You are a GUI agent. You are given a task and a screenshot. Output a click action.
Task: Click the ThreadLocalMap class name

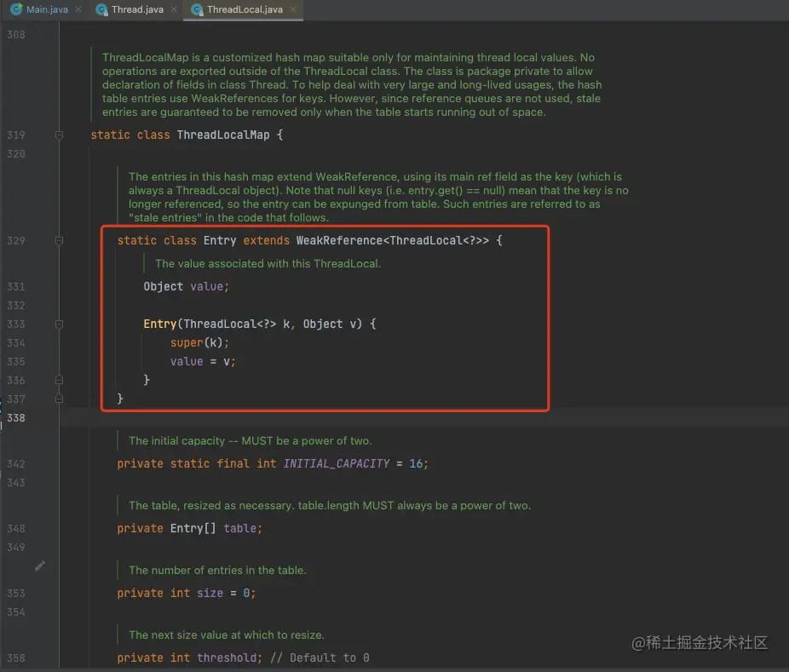click(223, 135)
